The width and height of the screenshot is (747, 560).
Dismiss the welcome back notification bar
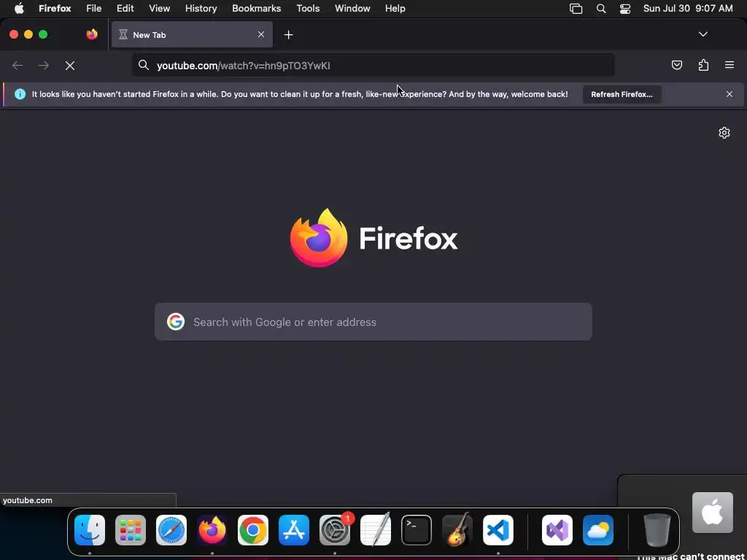coord(729,94)
